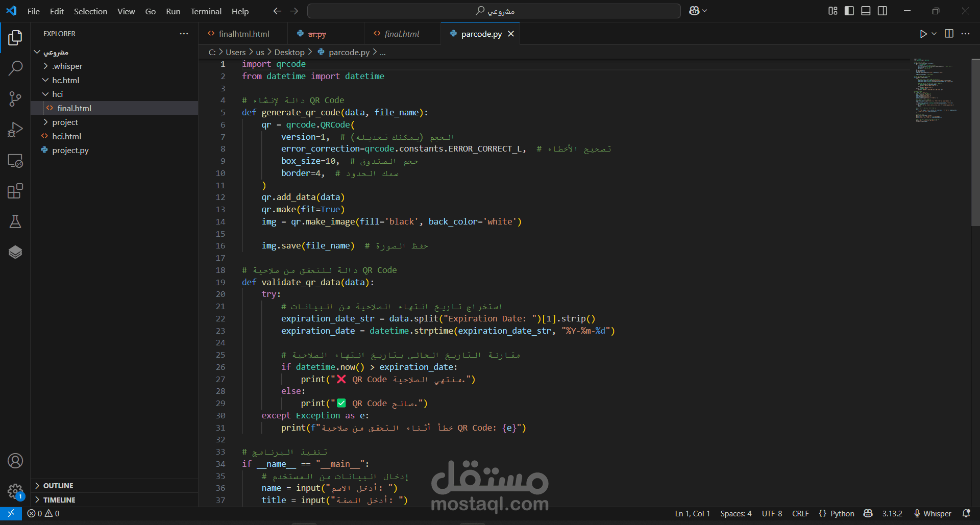Image resolution: width=980 pixels, height=525 pixels.
Task: Open the Terminal menu
Action: pyautogui.click(x=206, y=11)
